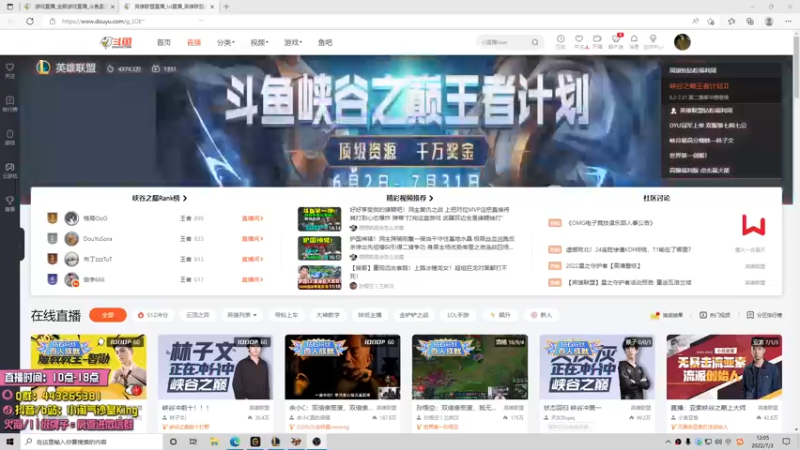Image resolution: width=800 pixels, height=450 pixels.
Task: Collapse the left sidebar handle
Action: click(22, 244)
